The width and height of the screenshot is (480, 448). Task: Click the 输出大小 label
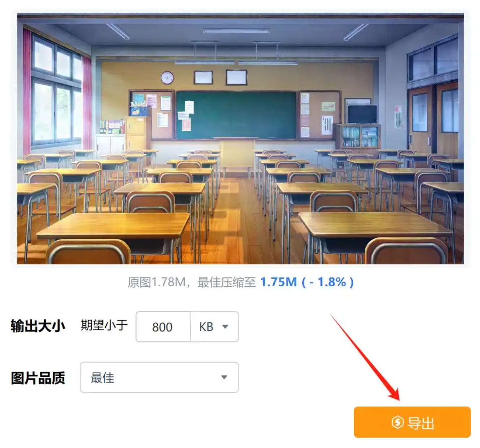(38, 326)
